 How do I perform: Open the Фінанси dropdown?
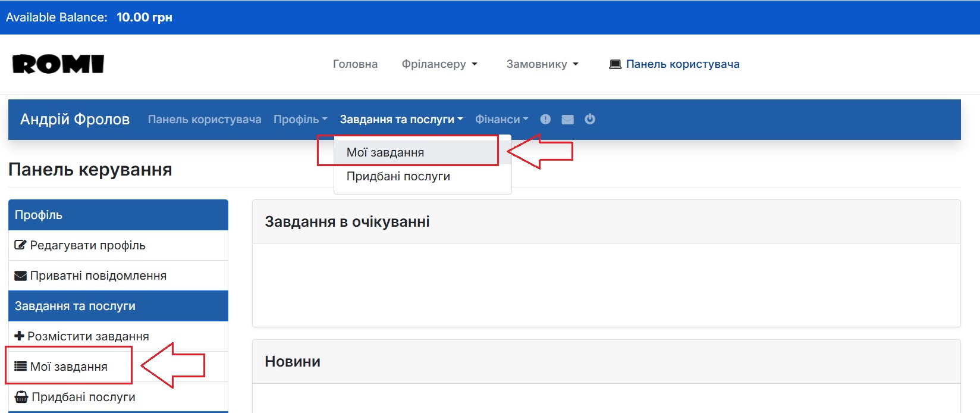pyautogui.click(x=501, y=120)
